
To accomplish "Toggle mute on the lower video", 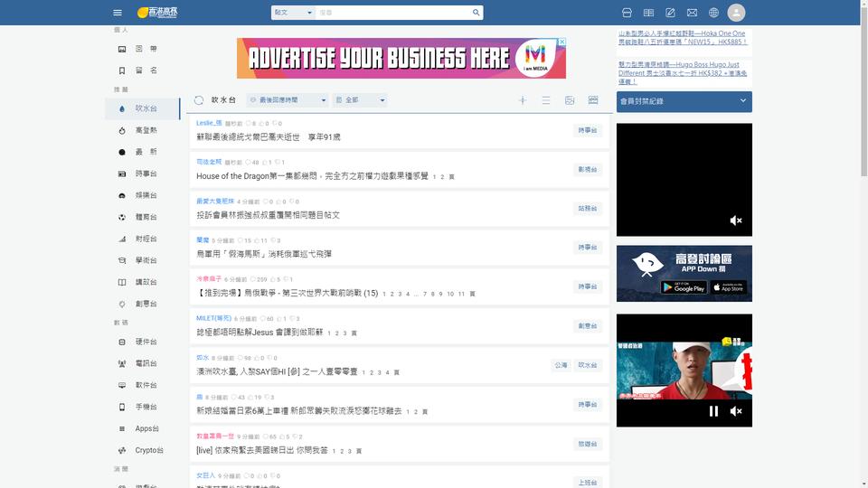I will [736, 411].
